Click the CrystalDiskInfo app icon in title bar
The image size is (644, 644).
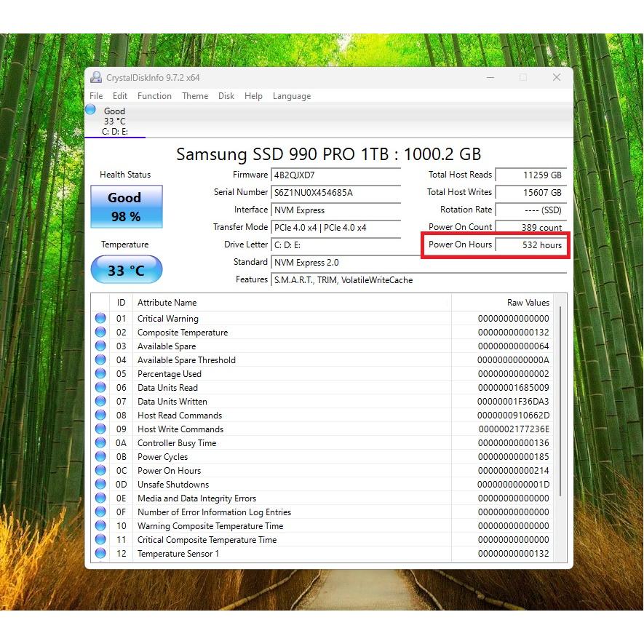96,78
